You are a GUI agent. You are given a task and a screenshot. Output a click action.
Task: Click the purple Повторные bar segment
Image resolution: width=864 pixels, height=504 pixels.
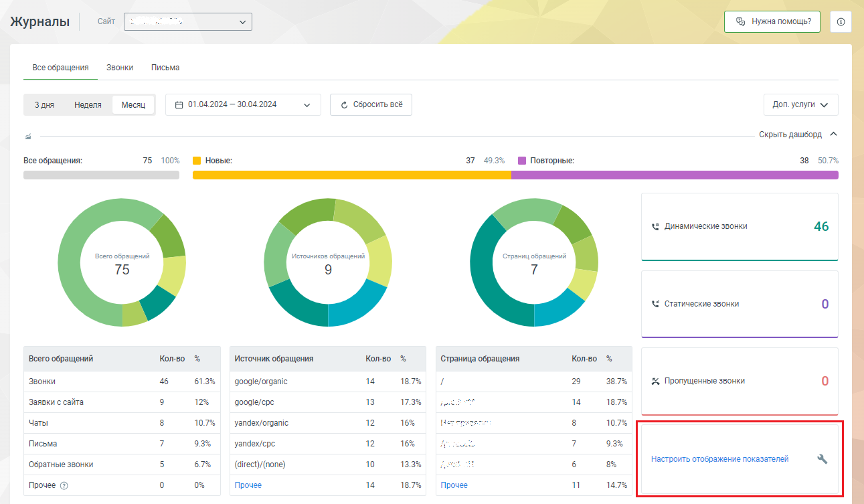point(675,175)
